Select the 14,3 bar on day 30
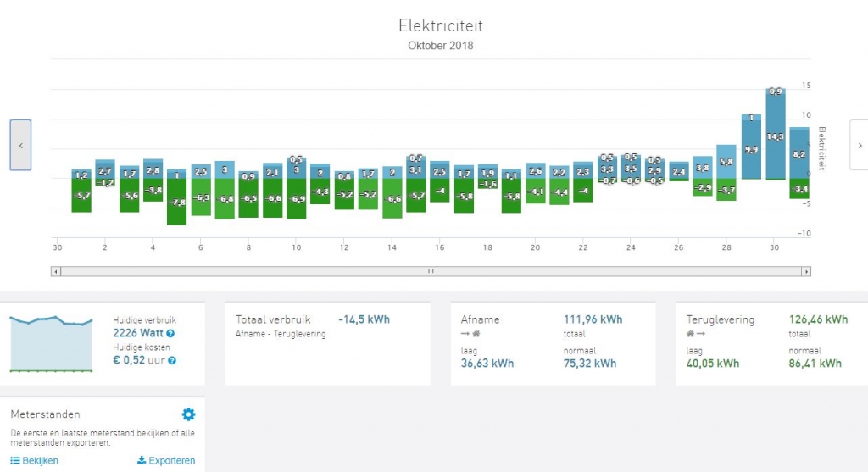 [775, 136]
